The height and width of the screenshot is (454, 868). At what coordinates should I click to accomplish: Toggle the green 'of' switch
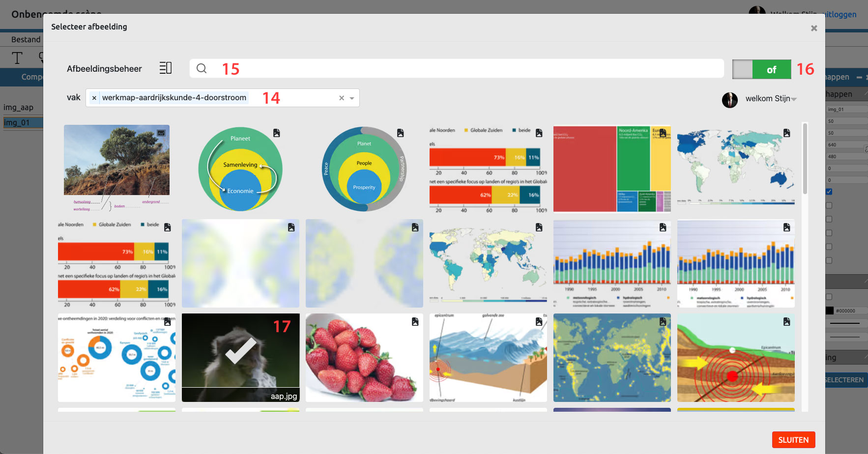click(762, 69)
